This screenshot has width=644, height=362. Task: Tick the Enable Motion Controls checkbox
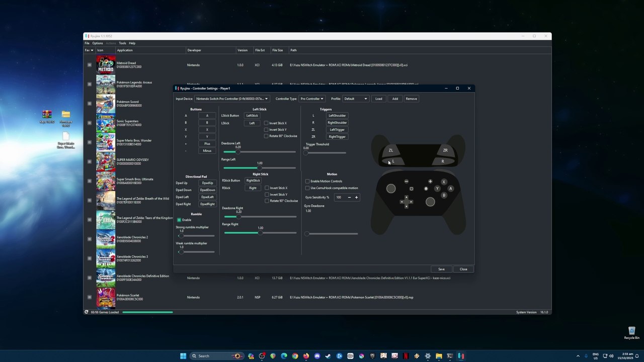[x=307, y=181]
